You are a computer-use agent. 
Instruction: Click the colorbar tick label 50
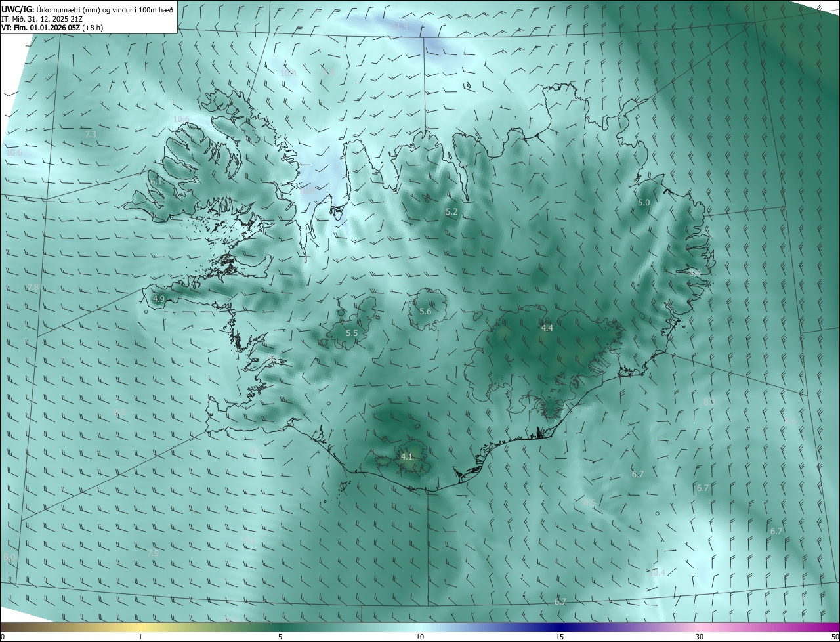click(835, 637)
